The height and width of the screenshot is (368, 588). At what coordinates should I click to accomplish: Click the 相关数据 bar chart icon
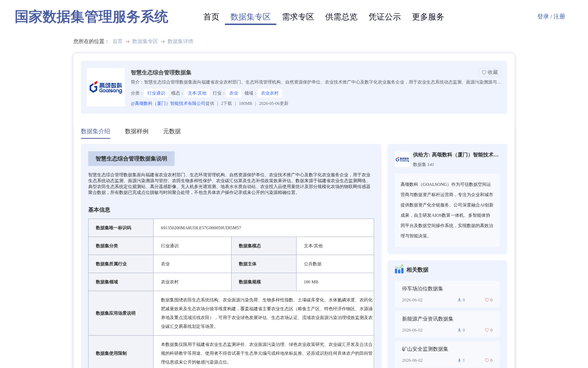[x=399, y=269]
